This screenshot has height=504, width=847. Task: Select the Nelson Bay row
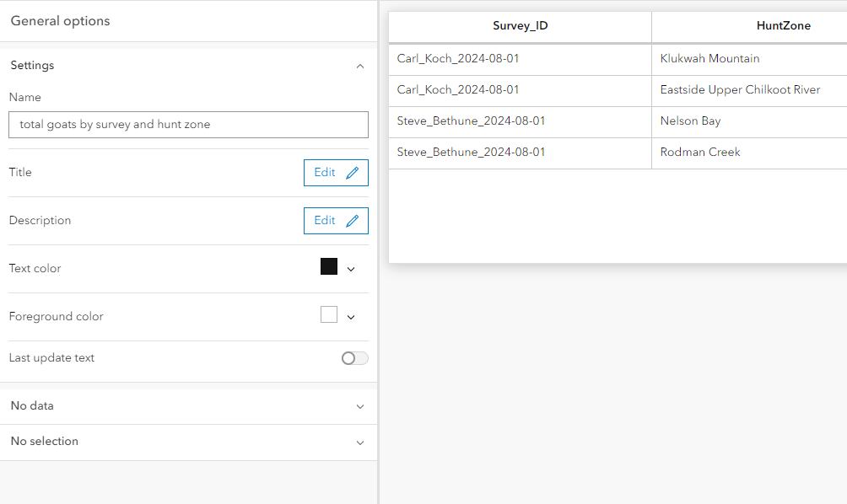pyautogui.click(x=690, y=121)
